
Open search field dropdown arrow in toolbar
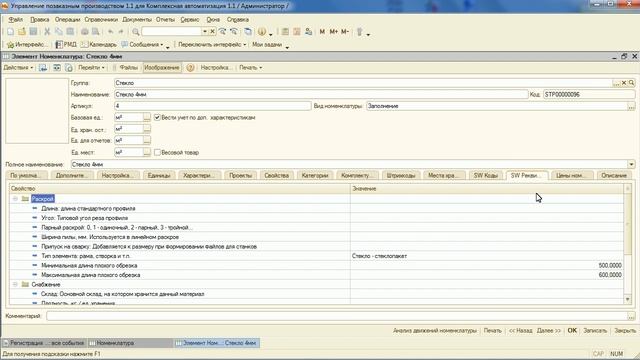click(205, 31)
